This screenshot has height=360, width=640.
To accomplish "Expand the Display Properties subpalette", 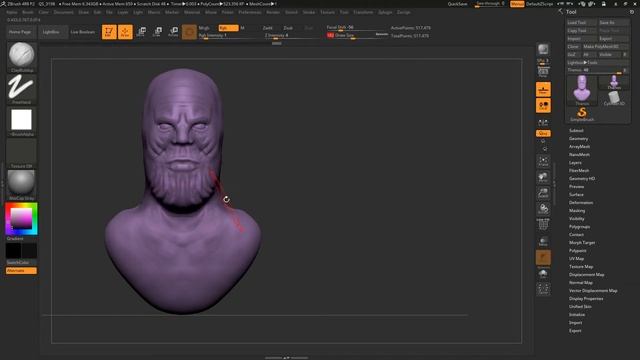I will pyautogui.click(x=586, y=299).
